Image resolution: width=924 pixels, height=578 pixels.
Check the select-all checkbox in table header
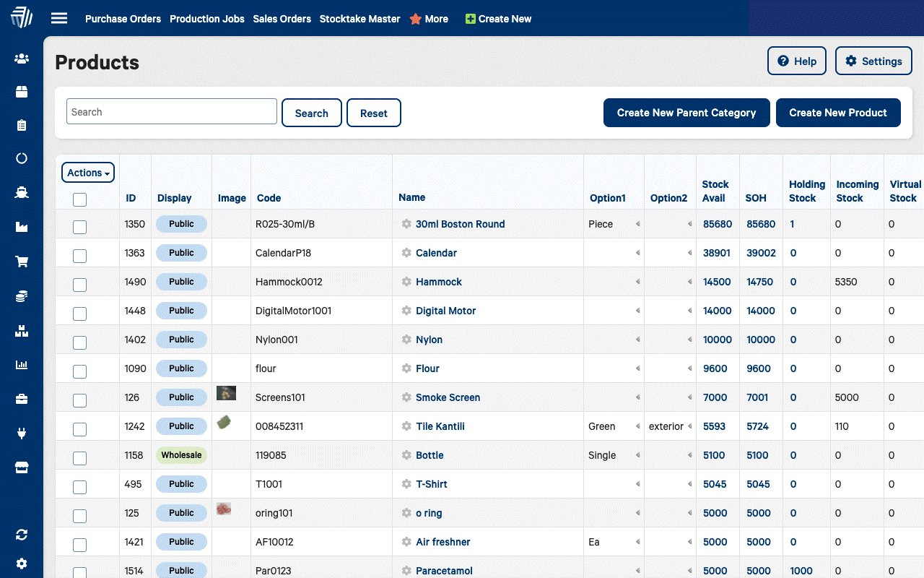pyautogui.click(x=79, y=199)
